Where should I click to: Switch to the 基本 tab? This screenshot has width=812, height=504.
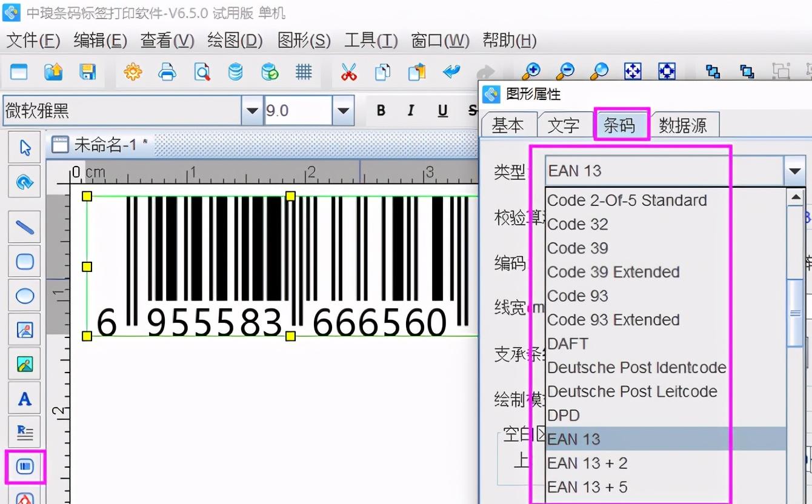[x=508, y=125]
